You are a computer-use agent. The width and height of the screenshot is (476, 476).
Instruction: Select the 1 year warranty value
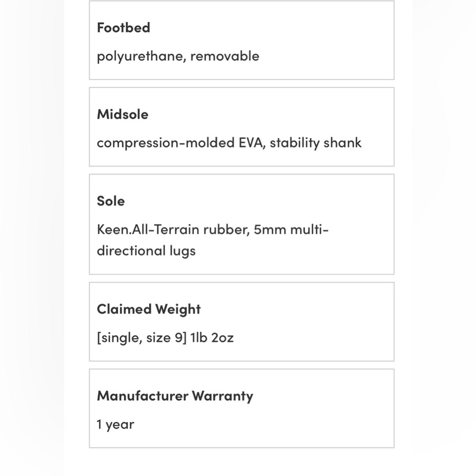pos(115,425)
